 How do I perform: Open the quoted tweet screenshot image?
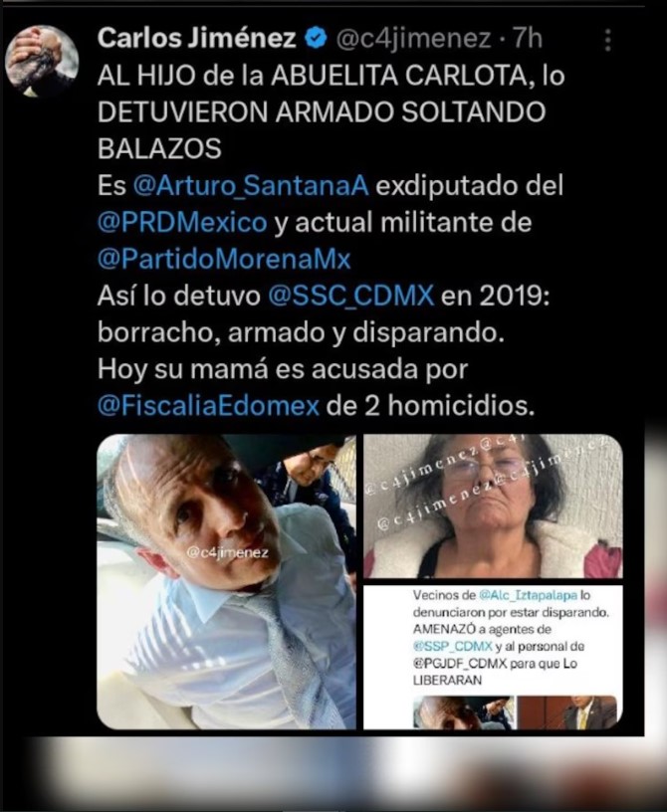pos(493,658)
